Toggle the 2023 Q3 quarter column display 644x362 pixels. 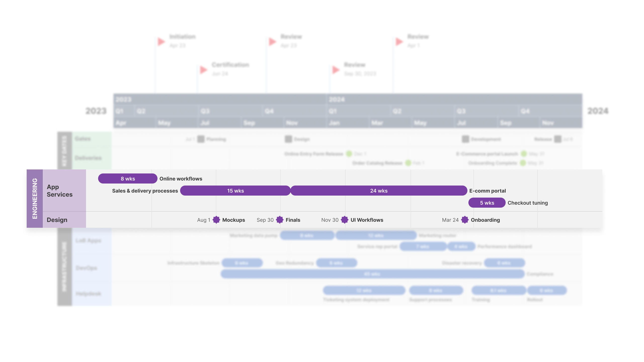205,111
